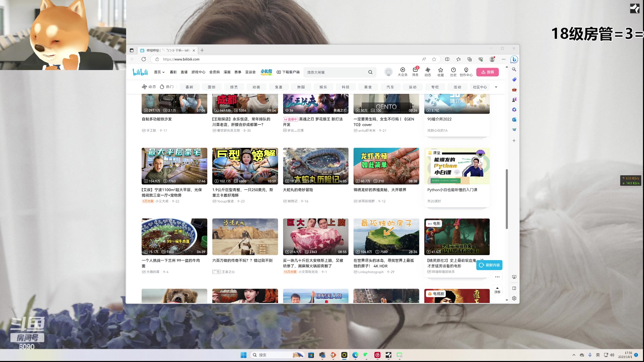Click the page vertical scrollbar thumb
This screenshot has width=644, height=362.
coord(506,199)
